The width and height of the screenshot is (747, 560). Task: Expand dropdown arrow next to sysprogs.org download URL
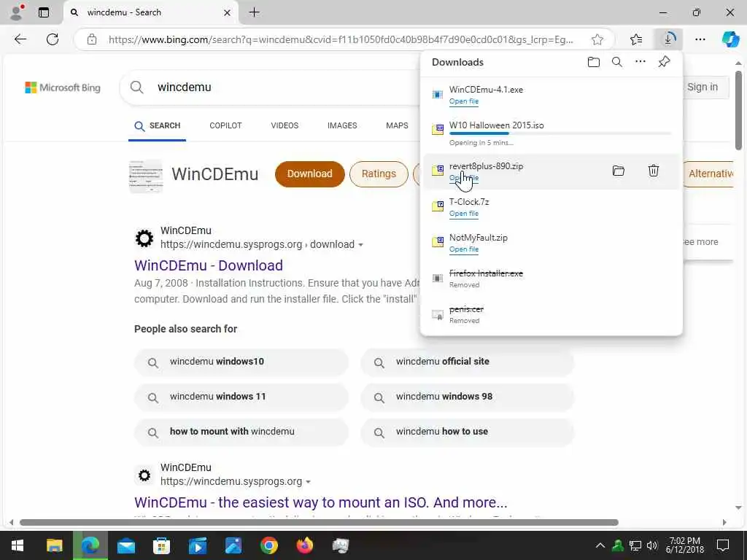point(360,245)
